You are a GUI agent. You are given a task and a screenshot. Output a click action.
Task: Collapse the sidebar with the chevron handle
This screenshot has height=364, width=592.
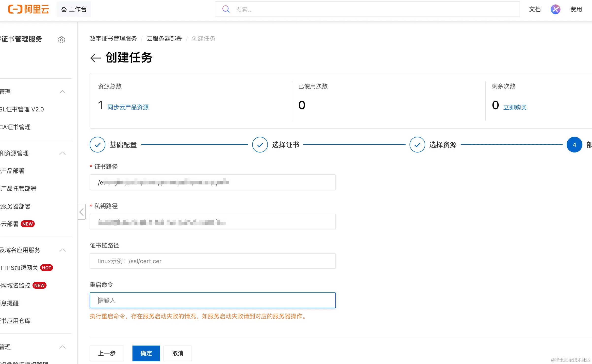click(82, 212)
